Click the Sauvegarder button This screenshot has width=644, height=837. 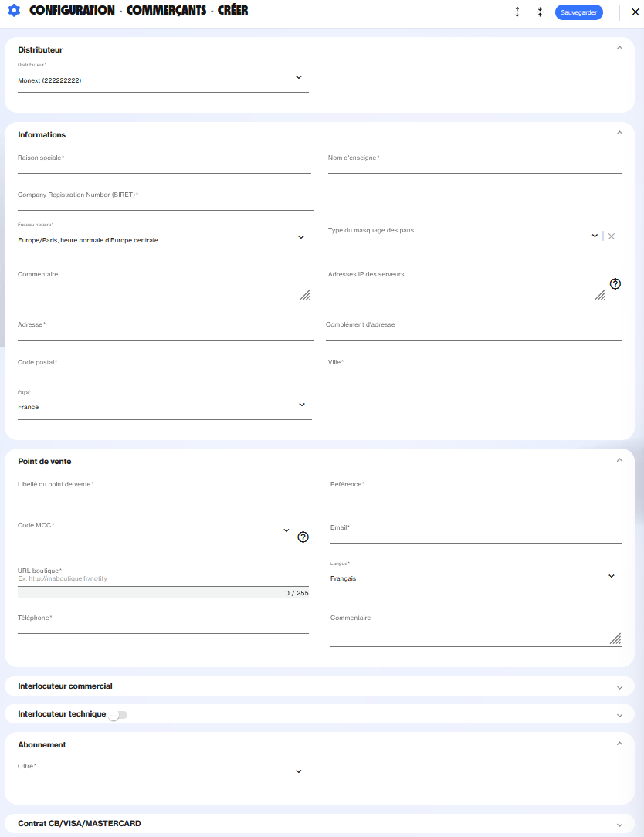[578, 12]
